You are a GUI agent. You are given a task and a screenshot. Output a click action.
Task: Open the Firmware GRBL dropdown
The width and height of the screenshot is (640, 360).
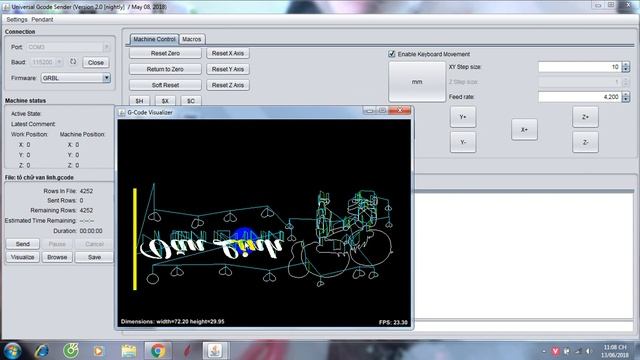[76, 78]
